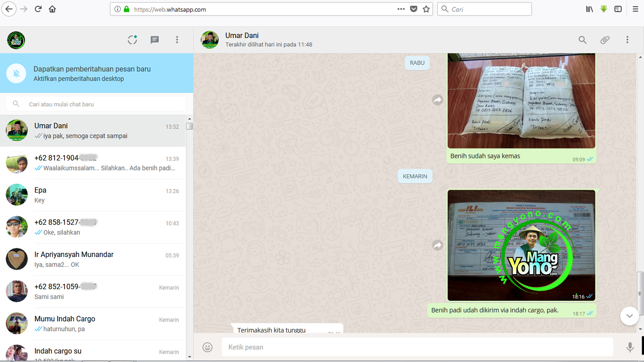Record a voice message with the microphone icon
Viewport: 644px width, 362px height.
click(x=629, y=347)
